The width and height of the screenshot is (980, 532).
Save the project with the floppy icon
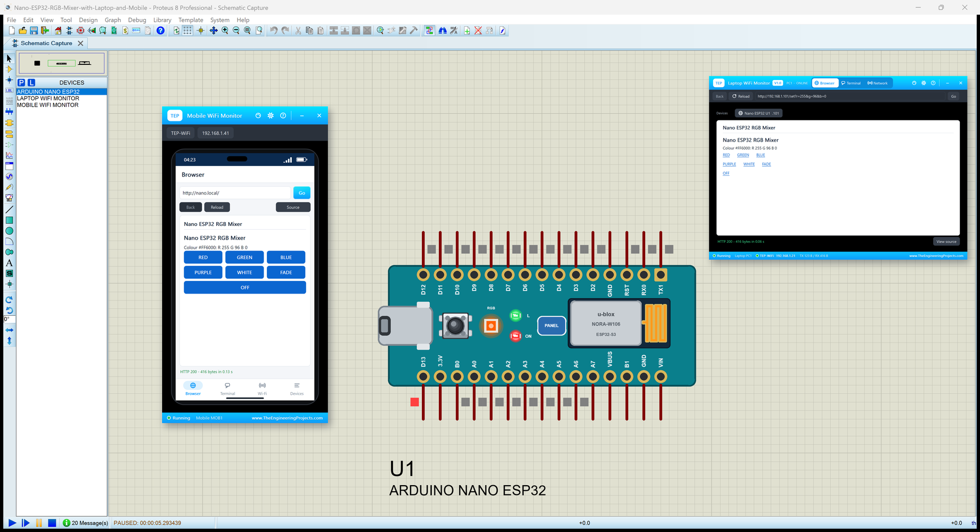(x=34, y=30)
